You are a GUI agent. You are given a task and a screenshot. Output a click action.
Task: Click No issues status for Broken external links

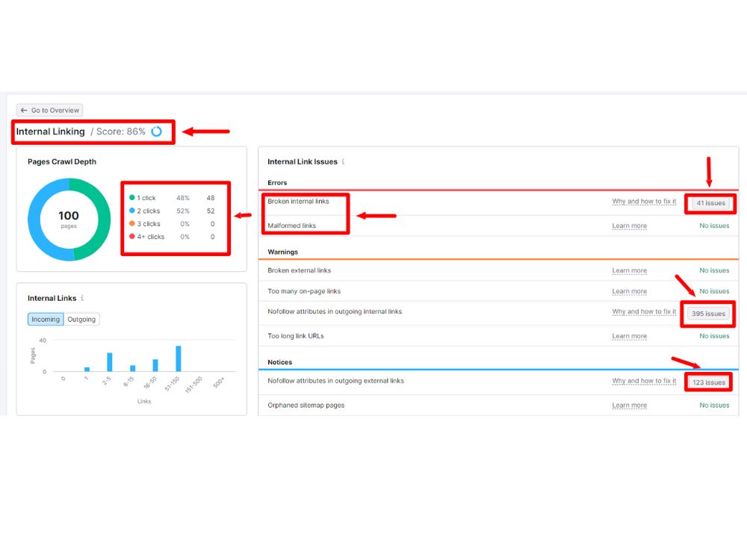pos(714,270)
